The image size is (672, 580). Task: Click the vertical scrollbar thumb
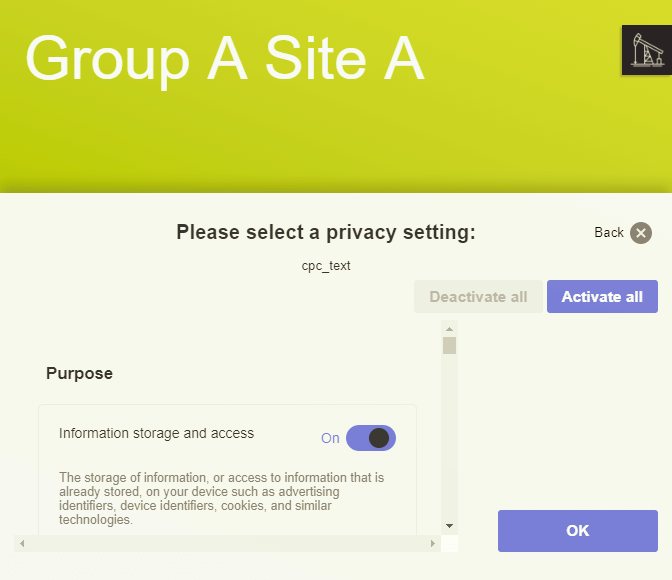449,346
